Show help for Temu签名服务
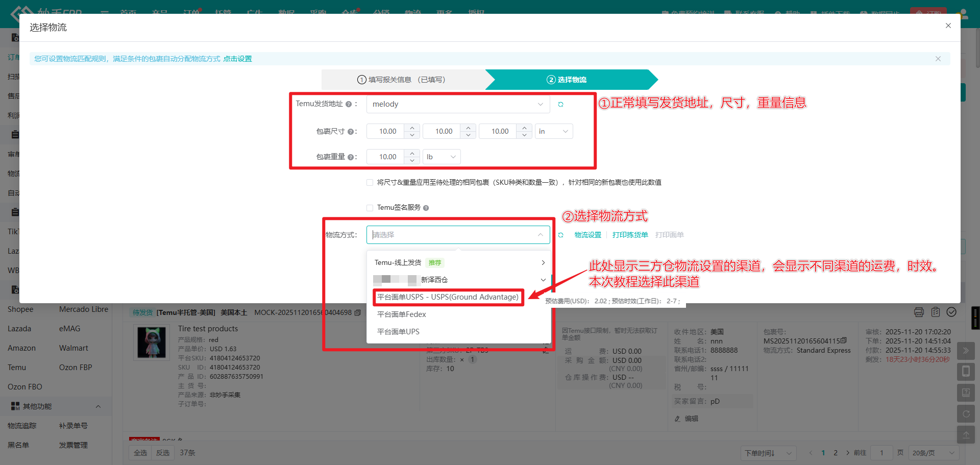 (x=426, y=208)
